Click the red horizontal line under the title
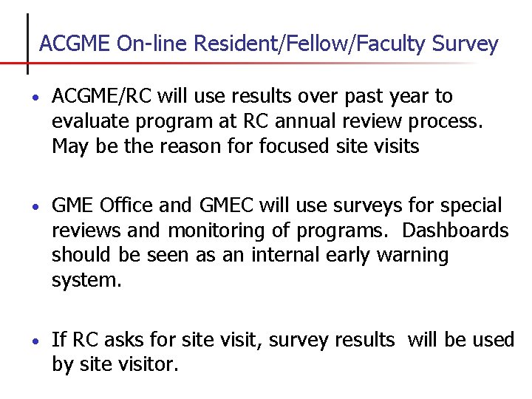Screen dimensions: 532x399 [x=237, y=63]
